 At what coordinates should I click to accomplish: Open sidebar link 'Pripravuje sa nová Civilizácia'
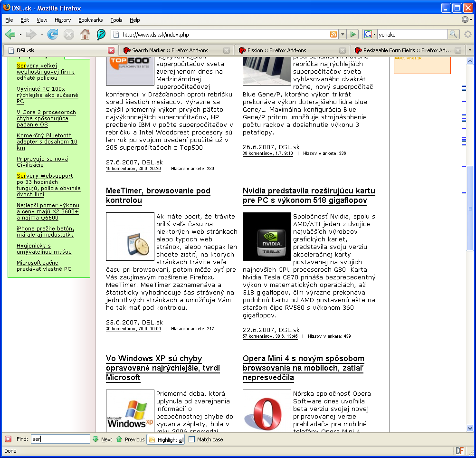click(x=42, y=162)
